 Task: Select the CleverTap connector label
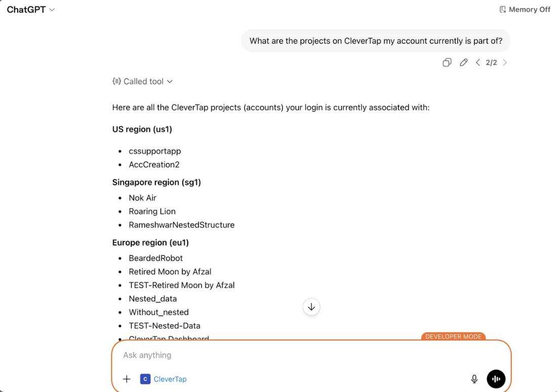pyautogui.click(x=170, y=379)
